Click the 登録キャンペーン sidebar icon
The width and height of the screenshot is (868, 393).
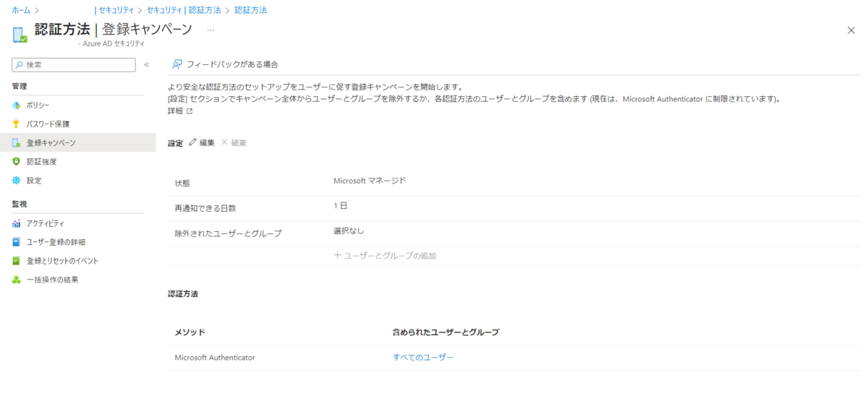click(x=17, y=143)
